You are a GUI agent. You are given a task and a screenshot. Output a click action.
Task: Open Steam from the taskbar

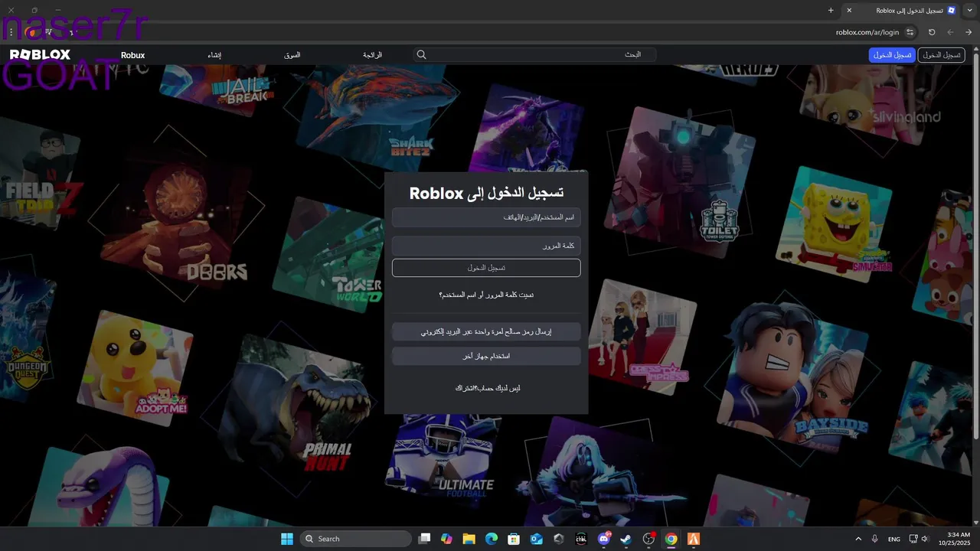point(626,539)
